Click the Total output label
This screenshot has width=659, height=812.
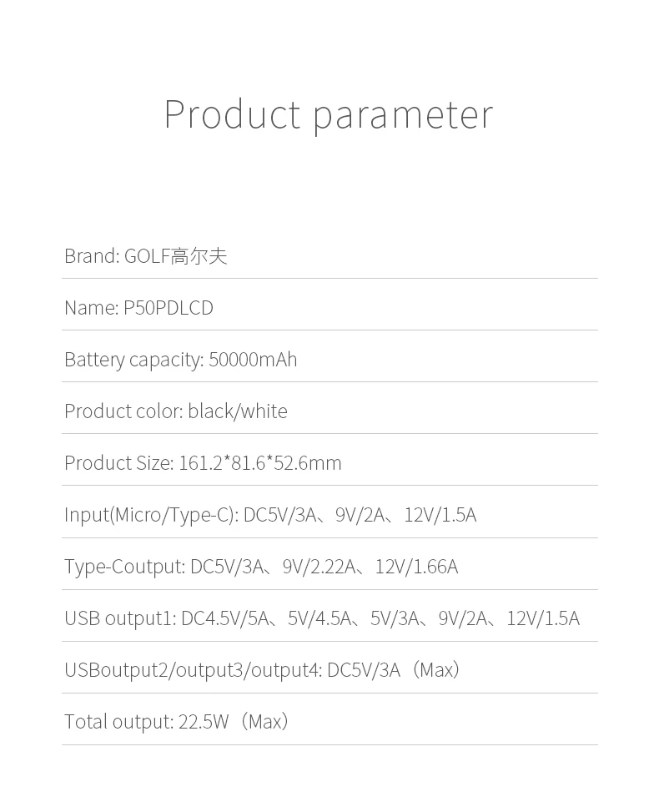(x=118, y=722)
